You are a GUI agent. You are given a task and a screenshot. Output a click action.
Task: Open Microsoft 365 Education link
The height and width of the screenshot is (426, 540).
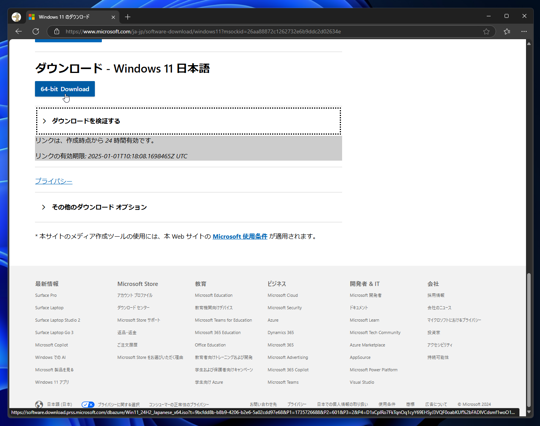click(x=218, y=332)
